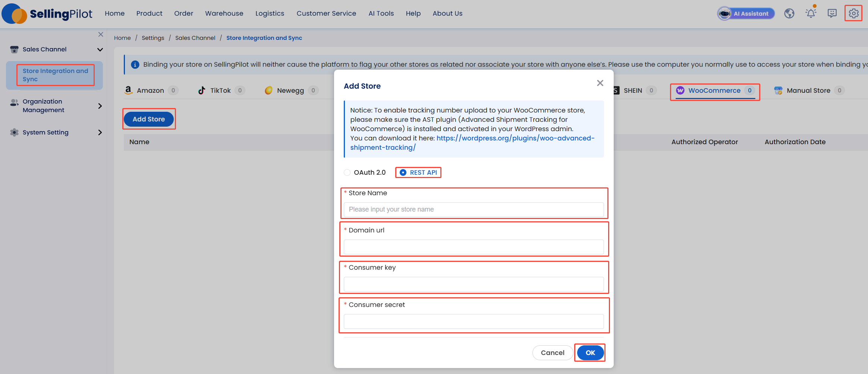Switch to the TikTok tab
This screenshot has height=374, width=868.
coord(221,91)
